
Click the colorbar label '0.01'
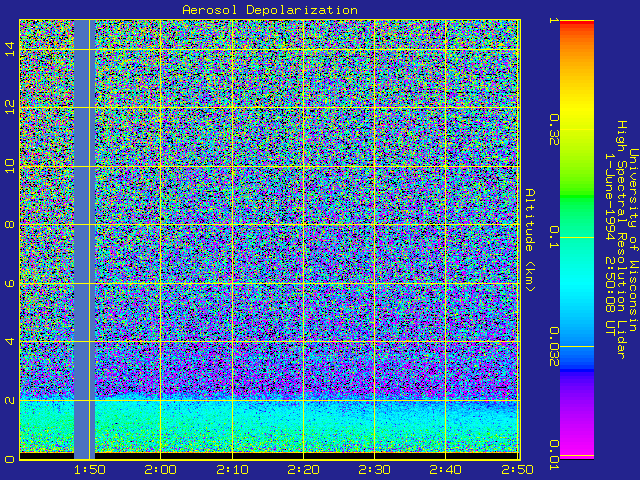tap(554, 455)
